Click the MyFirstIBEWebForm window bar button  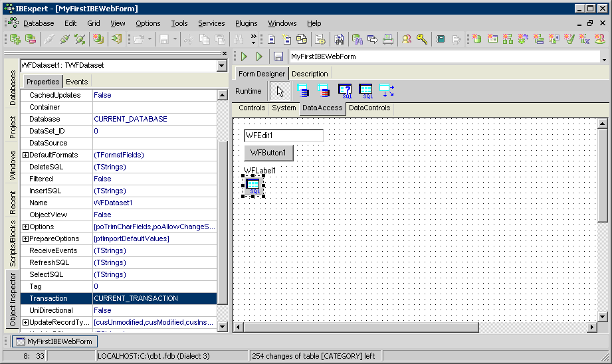click(x=54, y=341)
